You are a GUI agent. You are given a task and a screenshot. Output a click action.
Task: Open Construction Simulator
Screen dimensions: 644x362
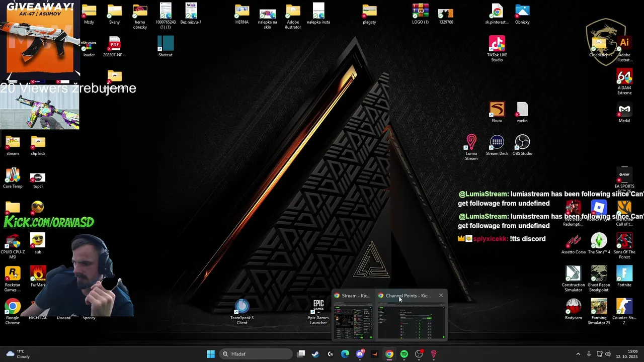pyautogui.click(x=574, y=279)
